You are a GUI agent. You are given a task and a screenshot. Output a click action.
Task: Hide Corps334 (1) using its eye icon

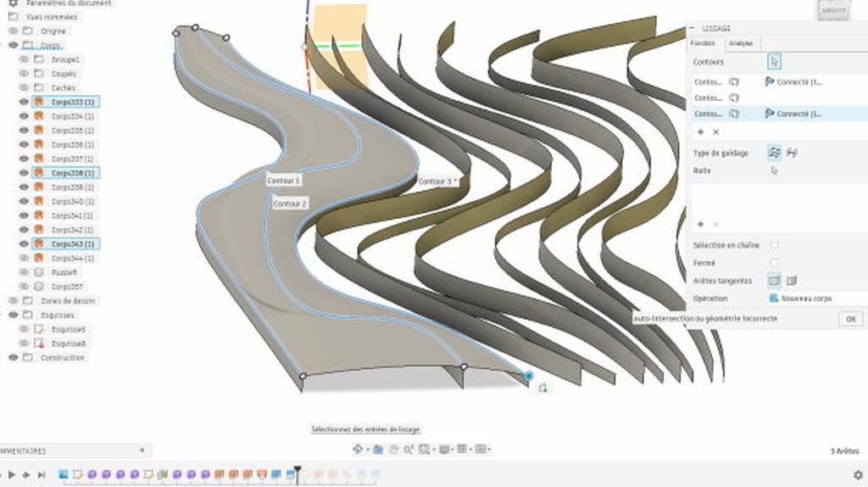pos(24,116)
